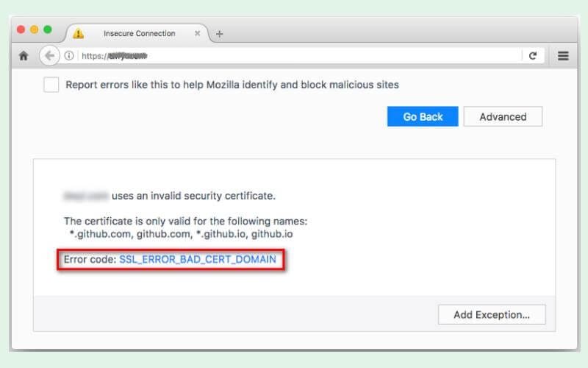
Task: Reload the page with the refresh icon
Action: pyautogui.click(x=533, y=56)
